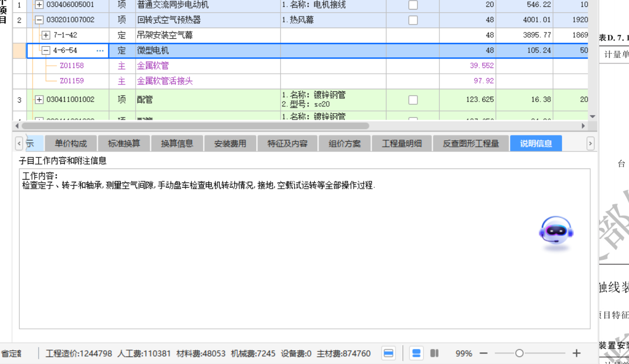Click the unit price 3895.77 cell
The width and height of the screenshot is (629, 364).
524,35
